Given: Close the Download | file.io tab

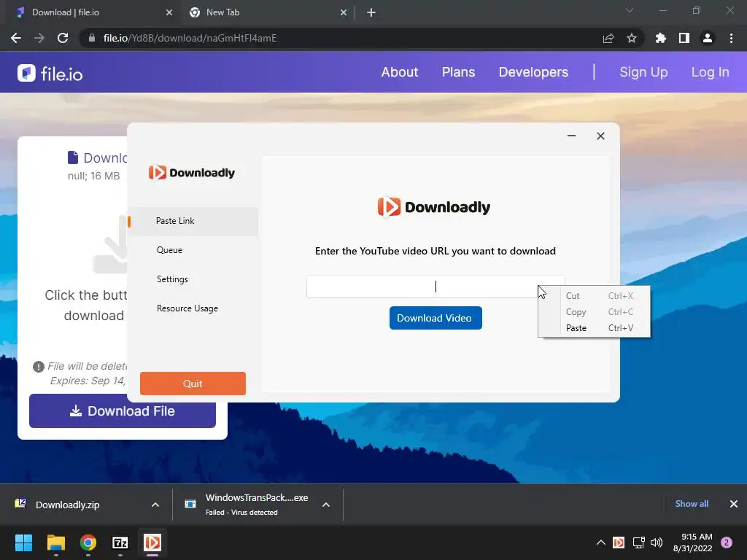Looking at the screenshot, I should coord(169,12).
